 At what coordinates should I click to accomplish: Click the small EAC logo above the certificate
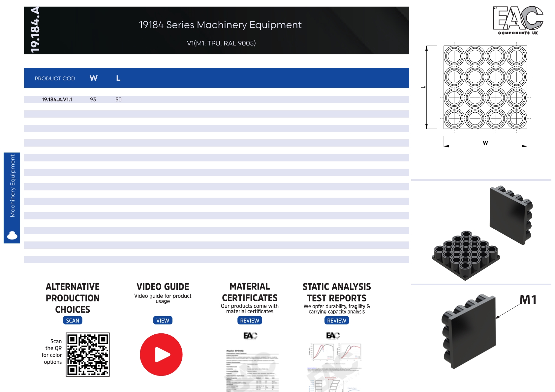point(250,336)
